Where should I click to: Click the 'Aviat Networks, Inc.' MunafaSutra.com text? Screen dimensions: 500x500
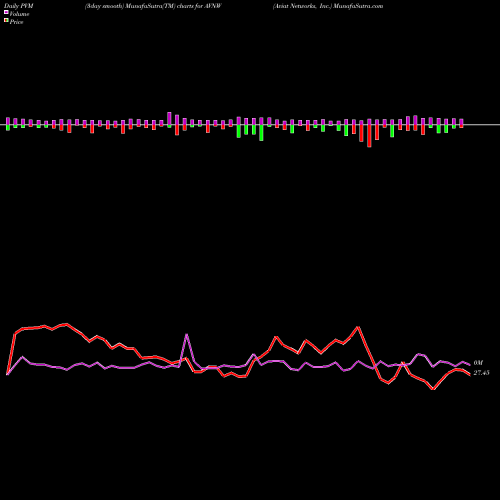point(328,6)
